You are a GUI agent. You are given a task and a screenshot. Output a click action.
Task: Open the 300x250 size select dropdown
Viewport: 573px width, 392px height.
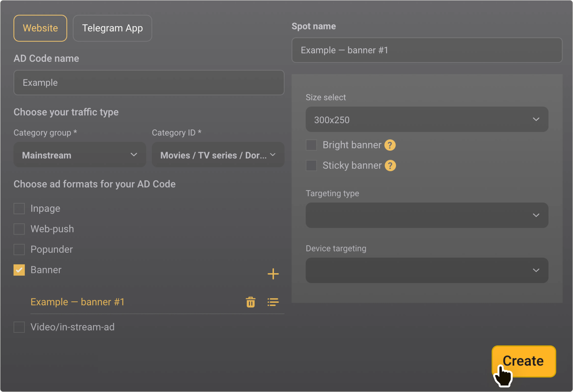click(x=427, y=120)
